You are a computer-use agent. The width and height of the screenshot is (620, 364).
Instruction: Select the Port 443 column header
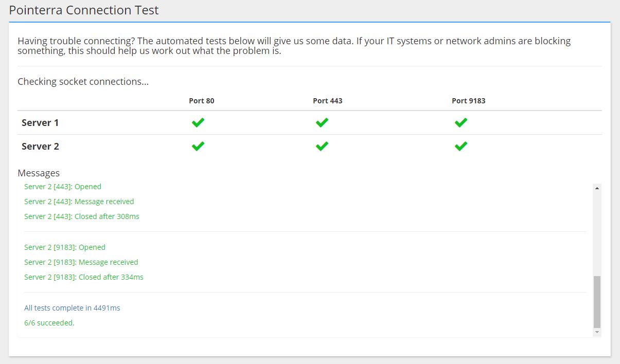pyautogui.click(x=328, y=101)
